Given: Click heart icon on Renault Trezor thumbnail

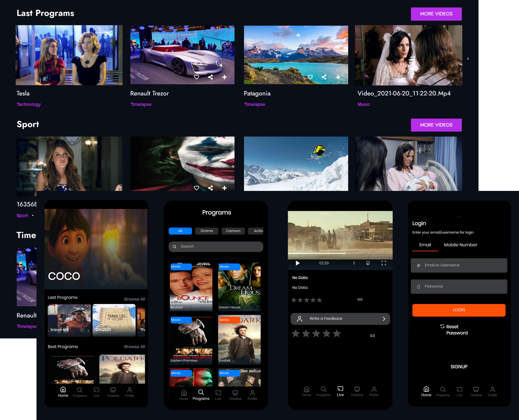Looking at the screenshot, I should (197, 77).
